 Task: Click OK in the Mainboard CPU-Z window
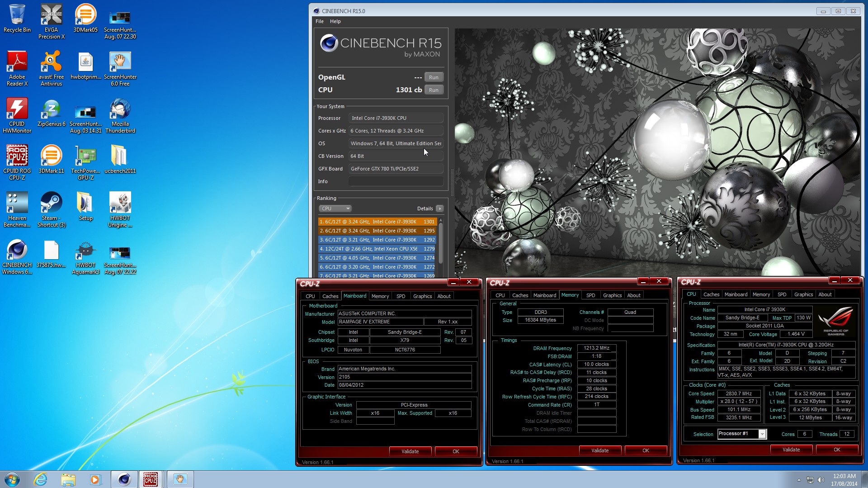pos(456,451)
